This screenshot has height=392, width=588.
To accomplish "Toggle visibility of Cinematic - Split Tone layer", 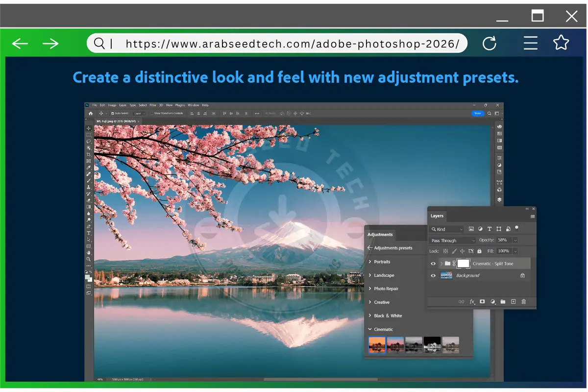I will pyautogui.click(x=433, y=264).
